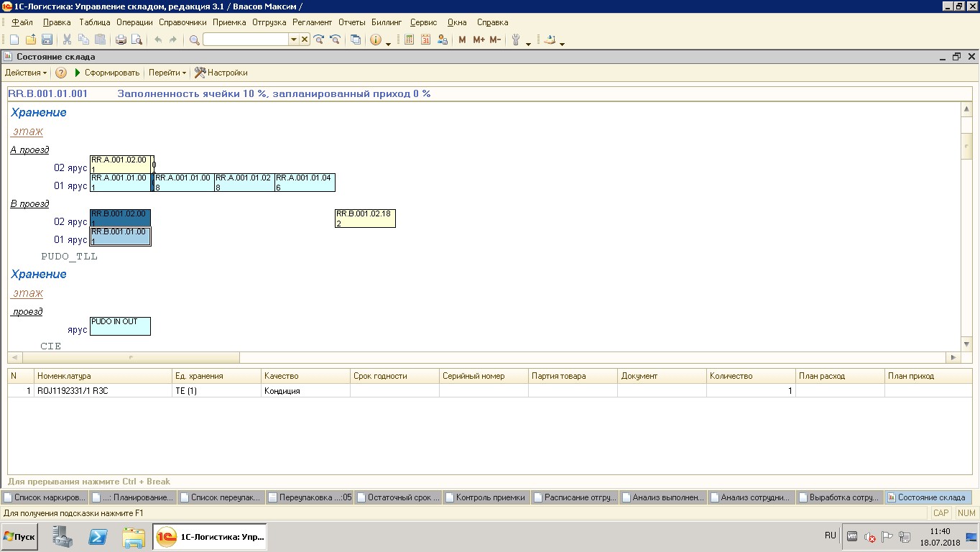Switch to the Контроль приемки tab
This screenshot has width=980, height=552.
[486, 497]
